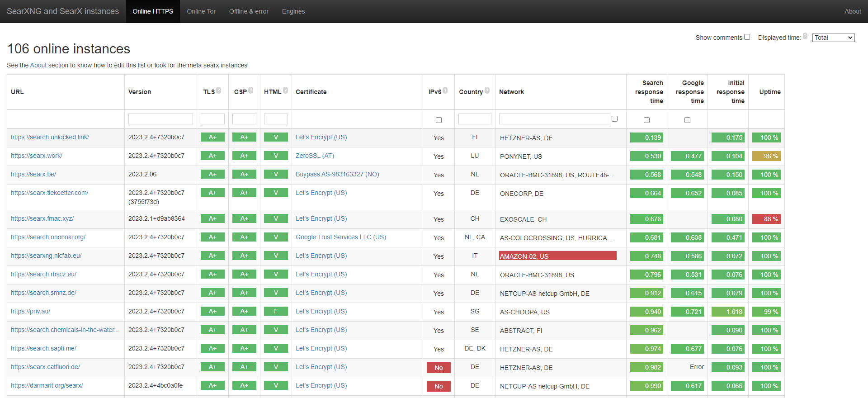Click the Version filter input field
The width and height of the screenshot is (868, 398).
[x=160, y=119]
